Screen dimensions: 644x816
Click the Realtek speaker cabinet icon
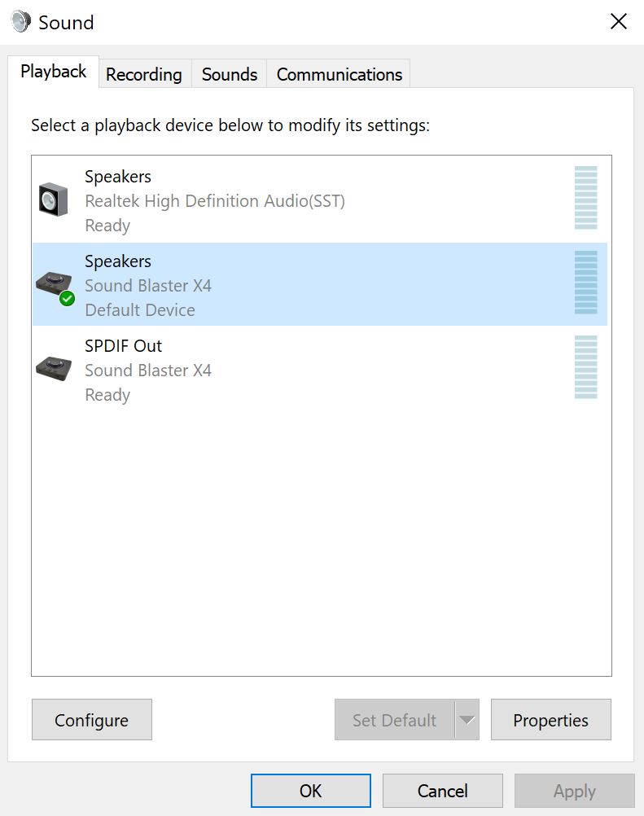[53, 200]
